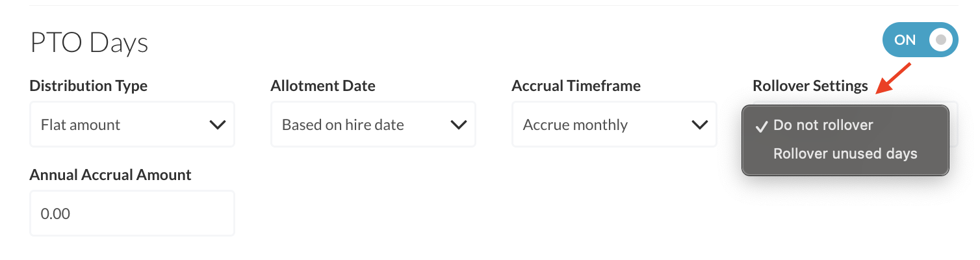Click the chevron beside Based on hire date
This screenshot has width=980, height=260.
[458, 124]
